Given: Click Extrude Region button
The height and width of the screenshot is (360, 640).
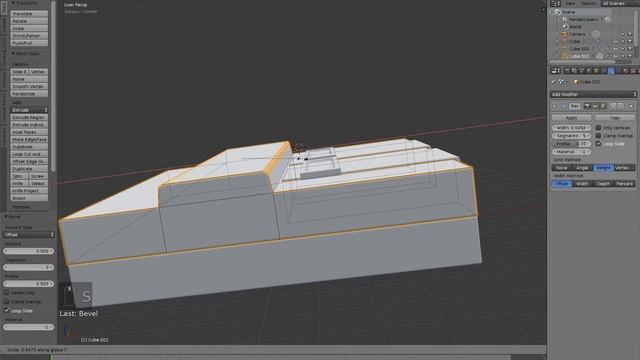Looking at the screenshot, I should [29, 117].
